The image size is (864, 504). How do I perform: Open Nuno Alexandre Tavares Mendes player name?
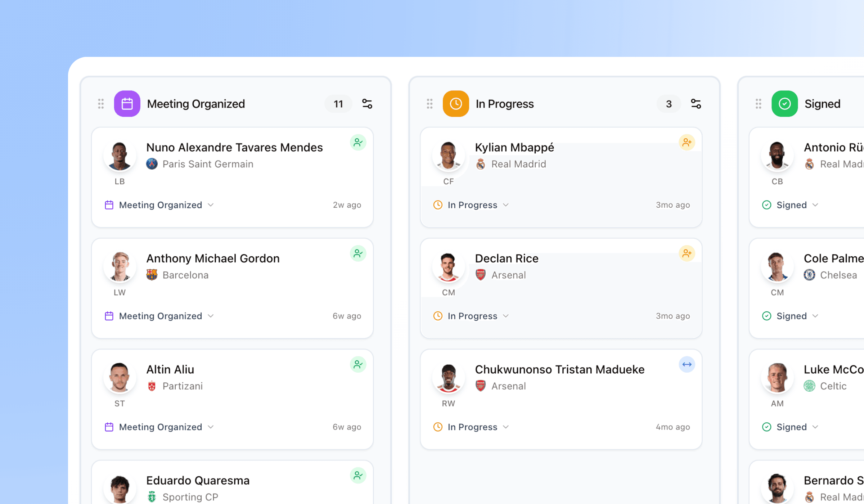point(234,147)
